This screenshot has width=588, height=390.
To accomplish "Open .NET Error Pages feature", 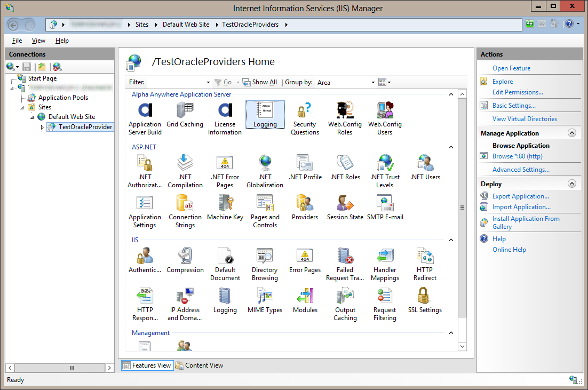I will pyautogui.click(x=225, y=171).
